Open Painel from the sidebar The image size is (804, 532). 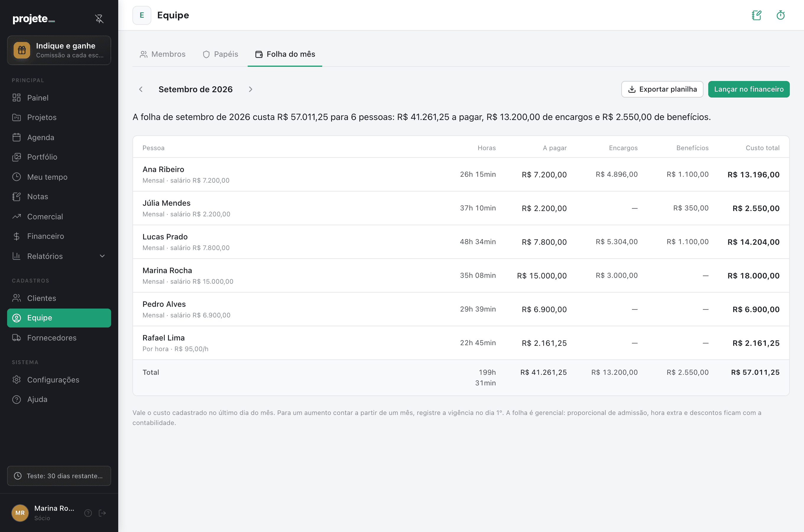pos(59,98)
